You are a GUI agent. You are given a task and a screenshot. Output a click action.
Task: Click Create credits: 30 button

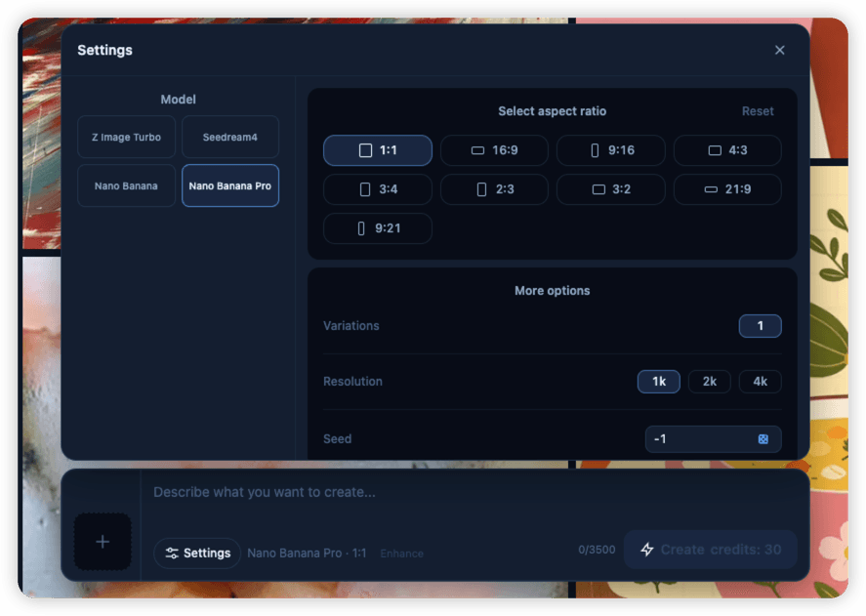coord(710,550)
